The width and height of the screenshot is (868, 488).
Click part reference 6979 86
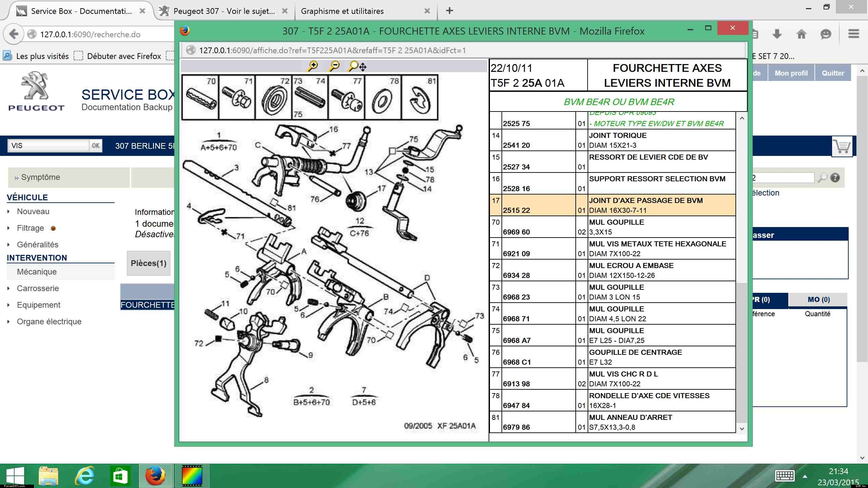pyautogui.click(x=516, y=427)
